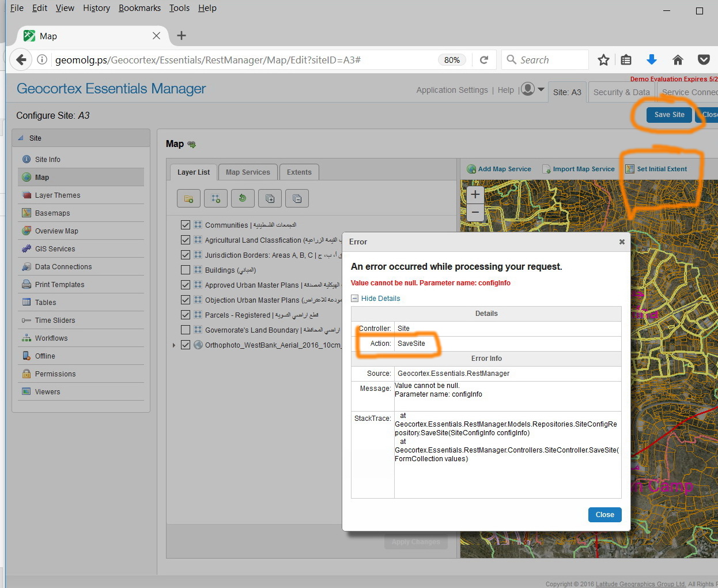
Task: Click the Offline sidebar icon
Action: tap(27, 356)
